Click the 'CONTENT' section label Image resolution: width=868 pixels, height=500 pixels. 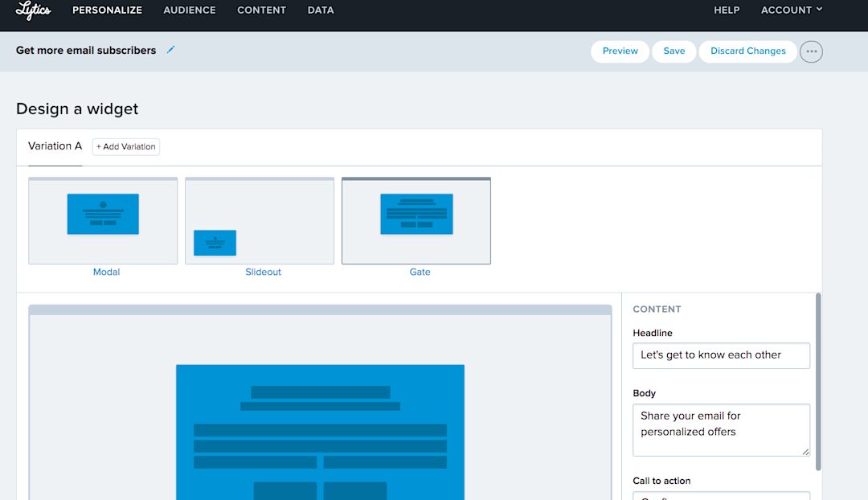(x=657, y=309)
